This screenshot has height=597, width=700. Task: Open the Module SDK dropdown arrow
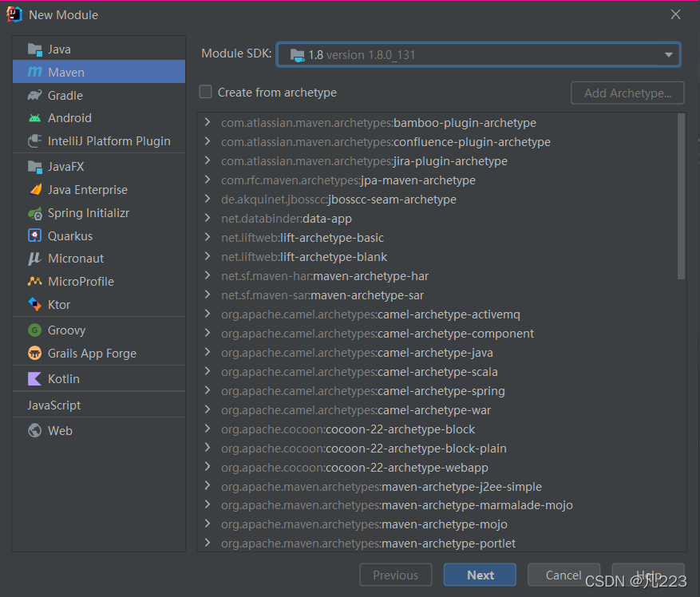(668, 55)
